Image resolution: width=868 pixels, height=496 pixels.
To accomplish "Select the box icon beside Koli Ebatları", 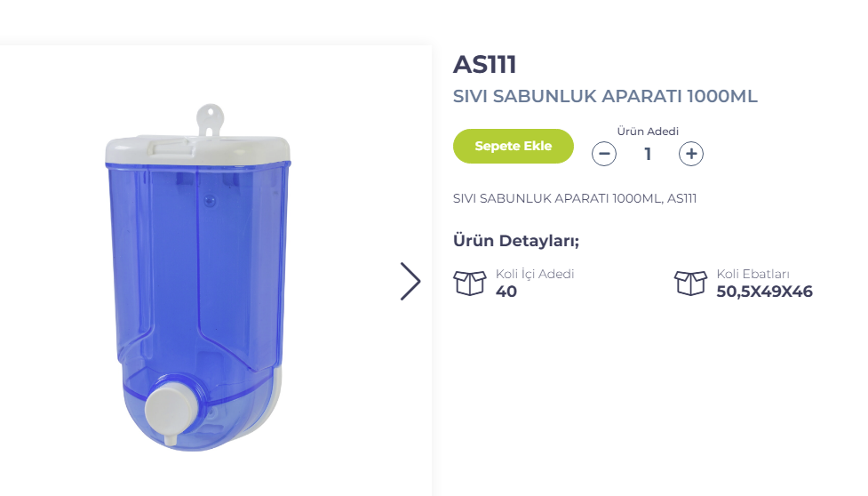I will pyautogui.click(x=690, y=283).
